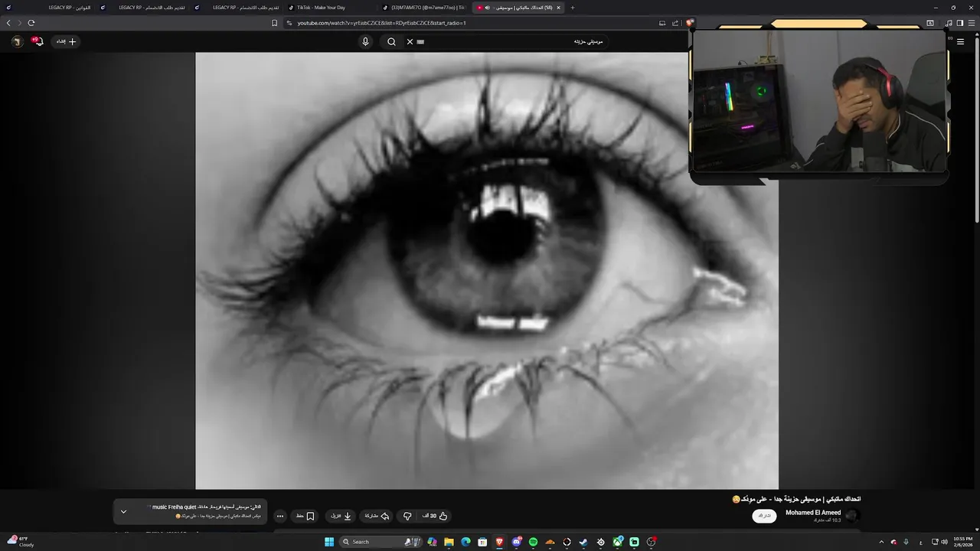Image resolution: width=980 pixels, height=551 pixels.
Task: Show hidden system tray icons chevron
Action: tap(881, 542)
